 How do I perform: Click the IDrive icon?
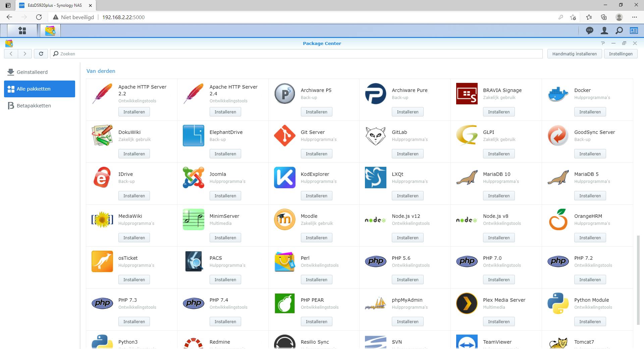click(x=102, y=178)
